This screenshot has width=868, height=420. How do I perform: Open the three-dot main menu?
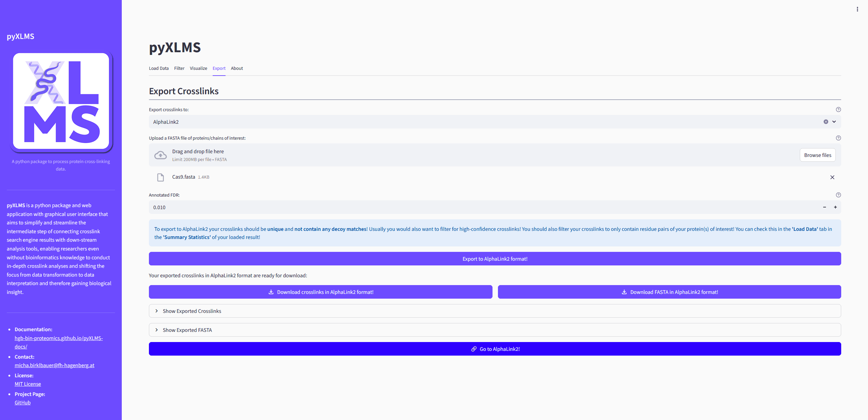857,9
